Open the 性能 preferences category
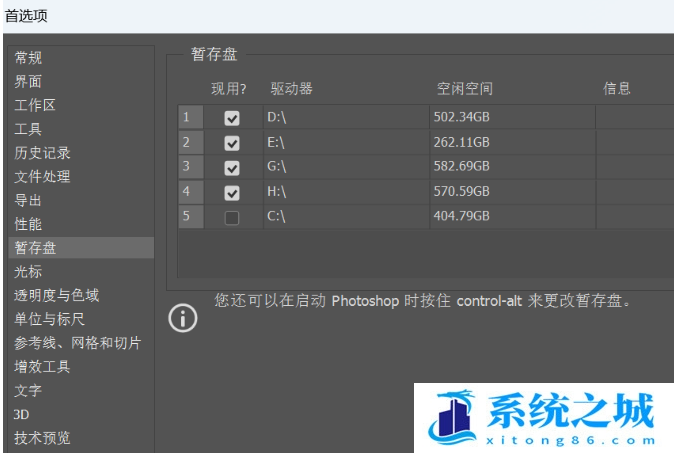Viewport: 674px width, 453px height. (28, 224)
